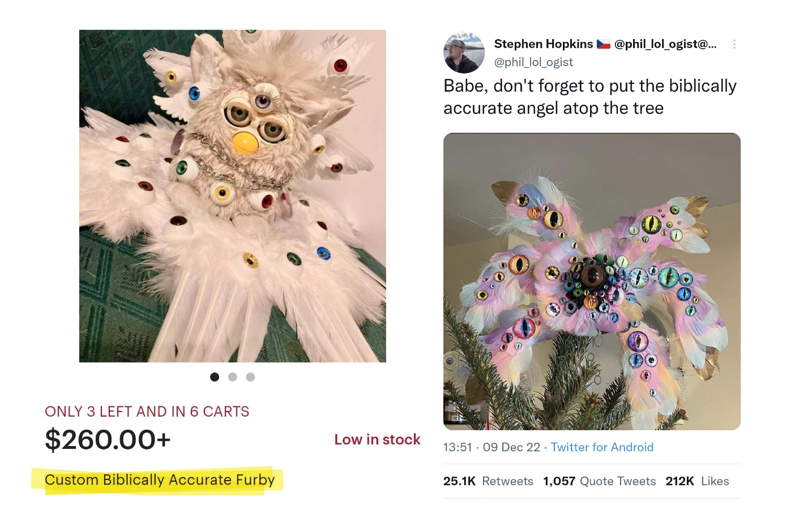This screenshot has height=527, width=812.
Task: View the 212K Likes list
Action: point(698,481)
